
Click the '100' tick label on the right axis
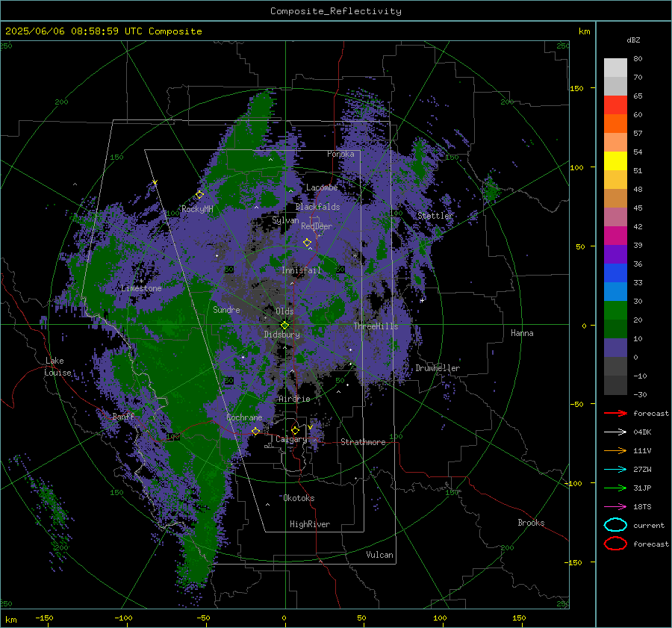(x=576, y=167)
